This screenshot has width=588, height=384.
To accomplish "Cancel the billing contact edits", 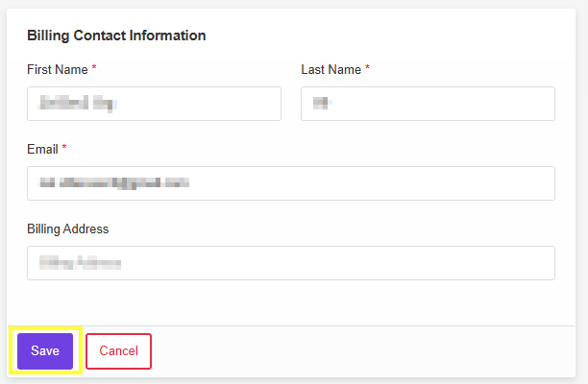I will (x=118, y=351).
